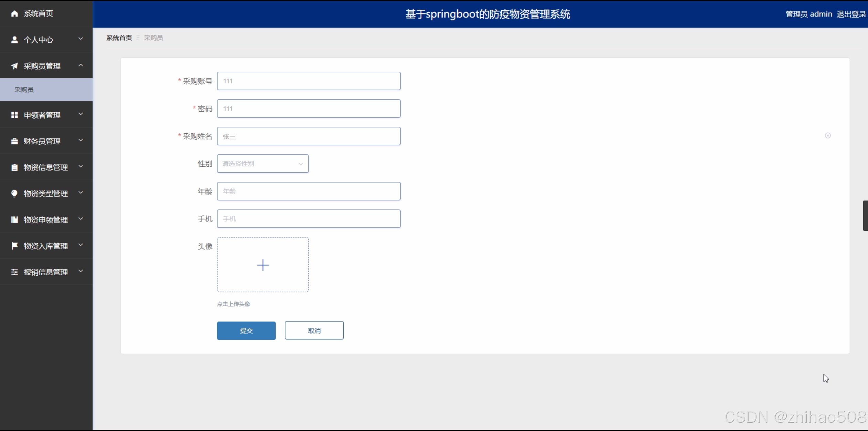Click the small circled-x icon at right
This screenshot has width=868, height=431.
coord(828,135)
